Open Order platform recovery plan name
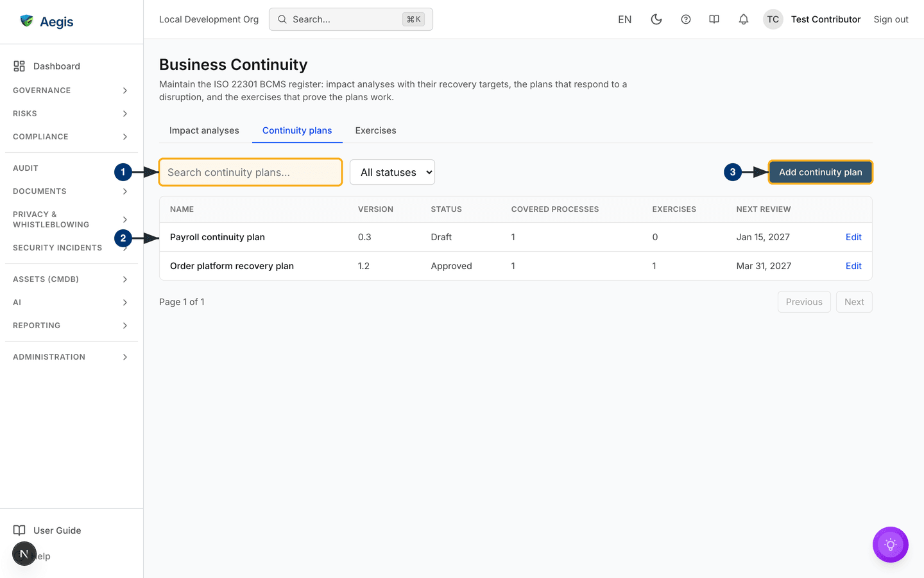The width and height of the screenshot is (924, 578). (232, 266)
